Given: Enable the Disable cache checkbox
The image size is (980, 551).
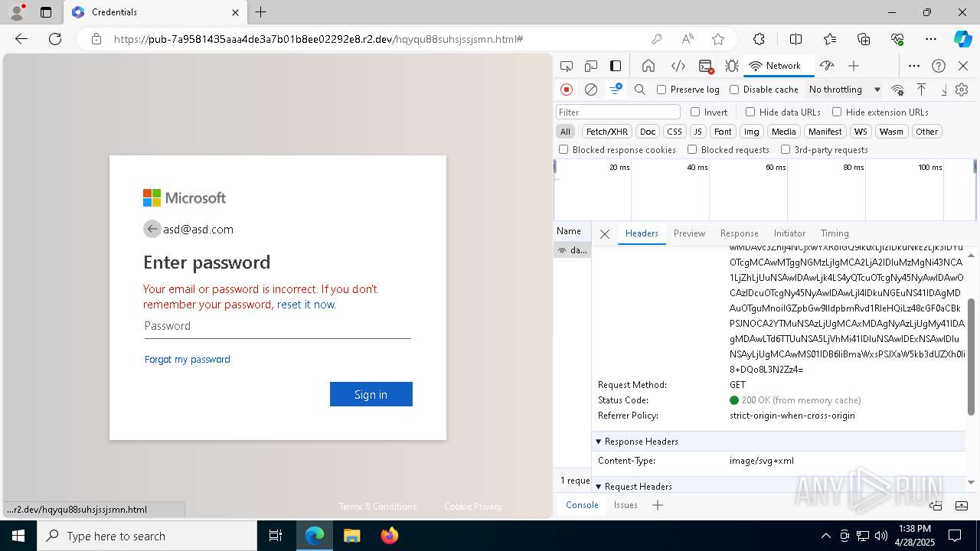Looking at the screenshot, I should [734, 90].
